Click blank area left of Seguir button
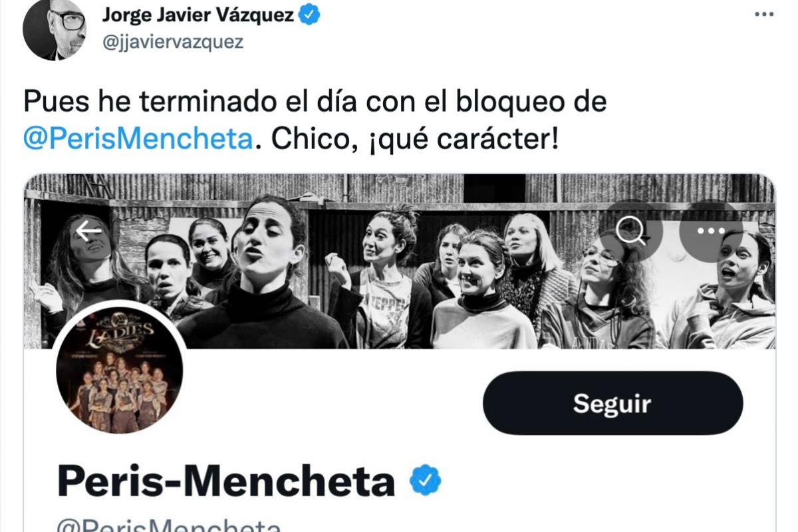798x532 pixels. [332, 403]
